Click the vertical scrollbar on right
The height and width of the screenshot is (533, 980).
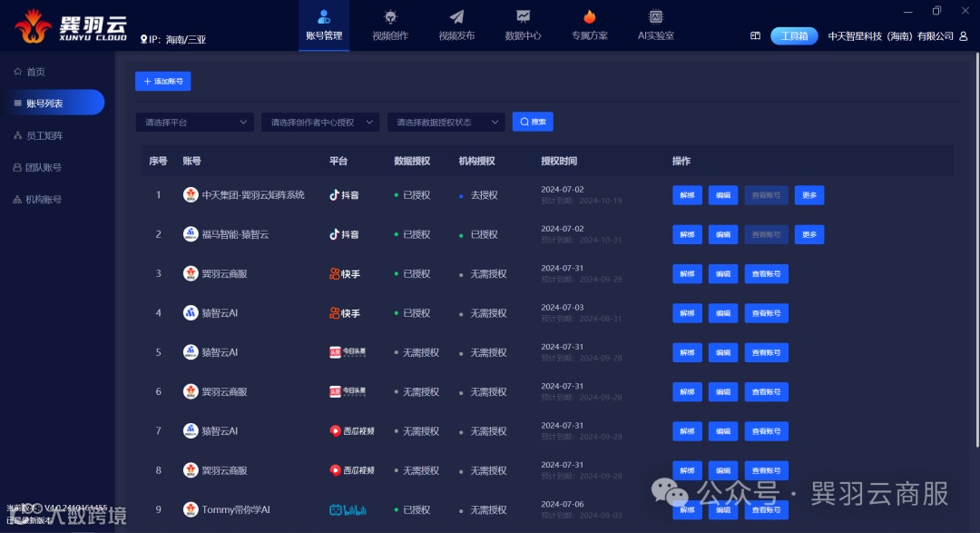[977, 251]
